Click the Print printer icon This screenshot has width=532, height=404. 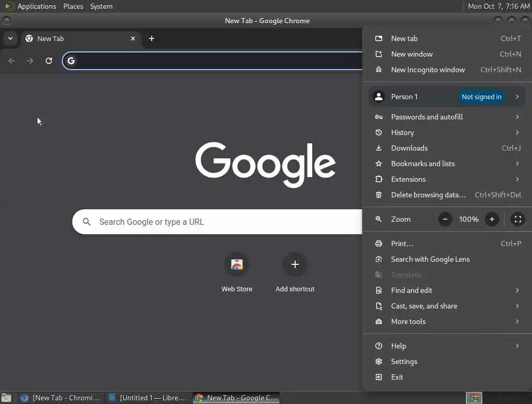pyautogui.click(x=379, y=244)
